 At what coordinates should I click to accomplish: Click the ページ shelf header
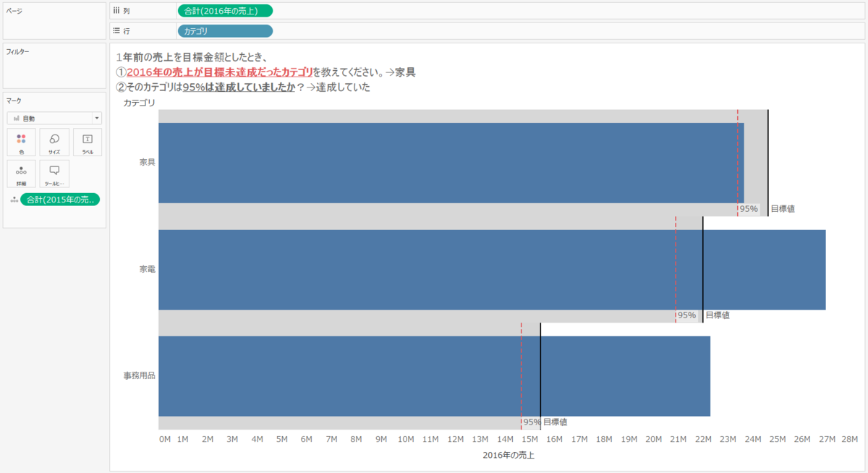(14, 11)
